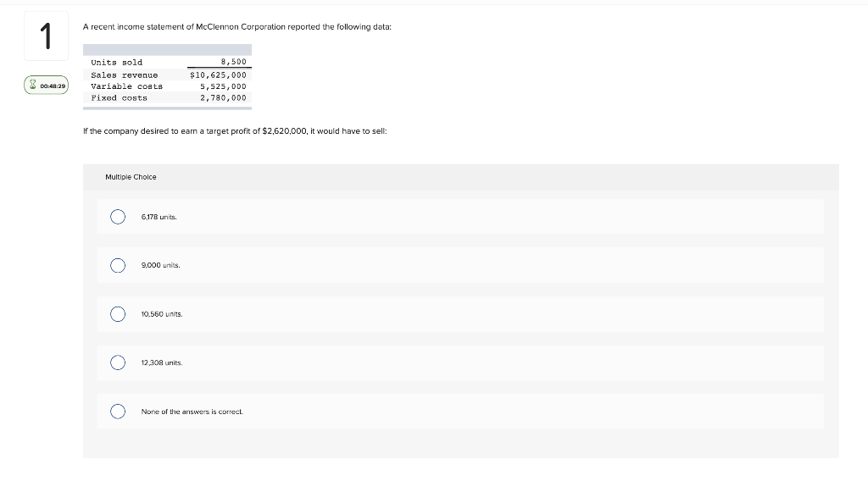Click the question number 1 box

click(x=46, y=36)
